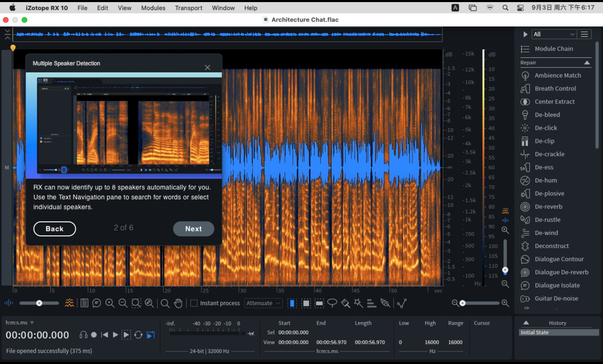The width and height of the screenshot is (603, 364).
Task: Open the Transport menu
Action: [189, 8]
